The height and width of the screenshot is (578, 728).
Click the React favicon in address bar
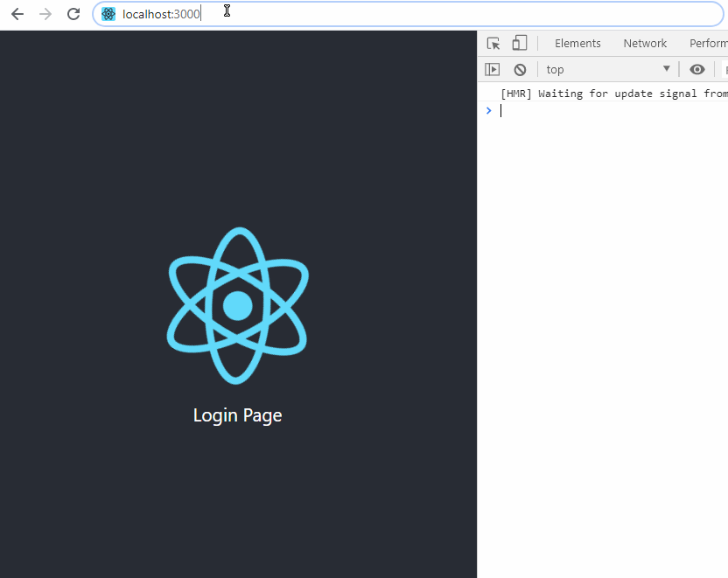[x=108, y=14]
